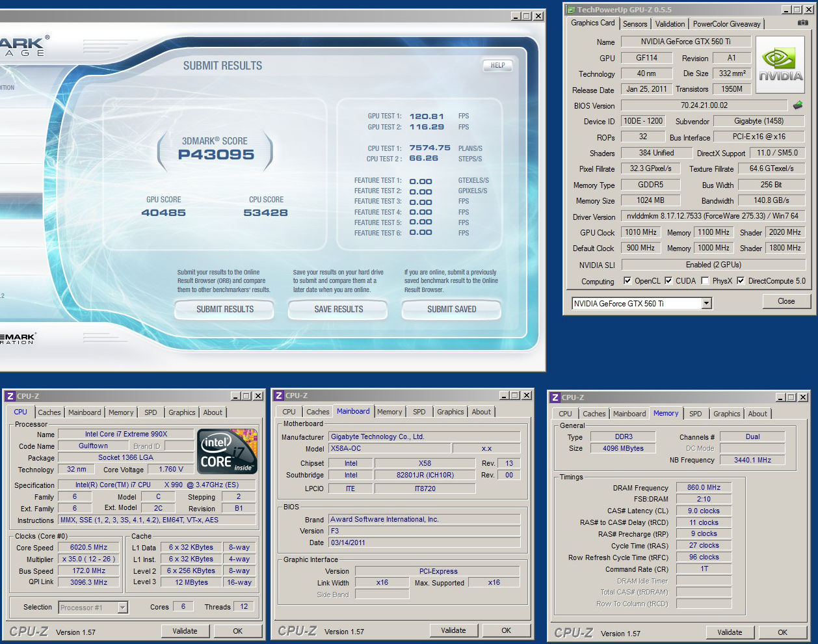Open SPD tab in CPU-Z Mainboard window
This screenshot has width=818, height=644.
point(419,412)
